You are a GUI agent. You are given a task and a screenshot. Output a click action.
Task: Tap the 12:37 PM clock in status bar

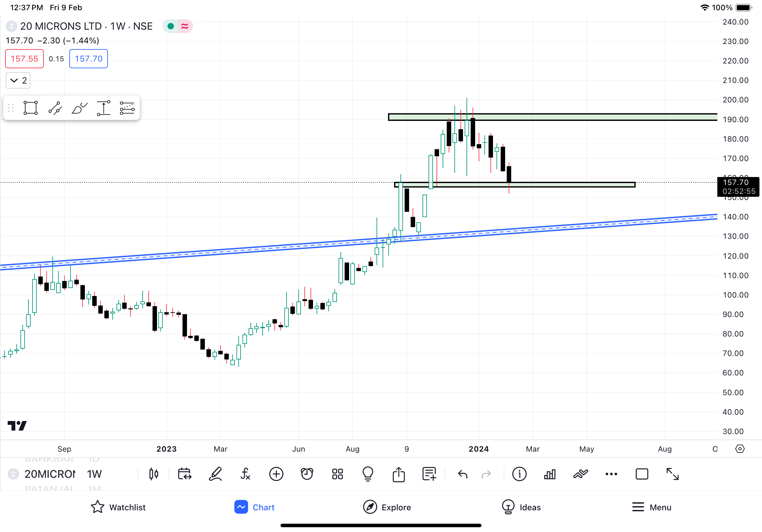pos(26,7)
